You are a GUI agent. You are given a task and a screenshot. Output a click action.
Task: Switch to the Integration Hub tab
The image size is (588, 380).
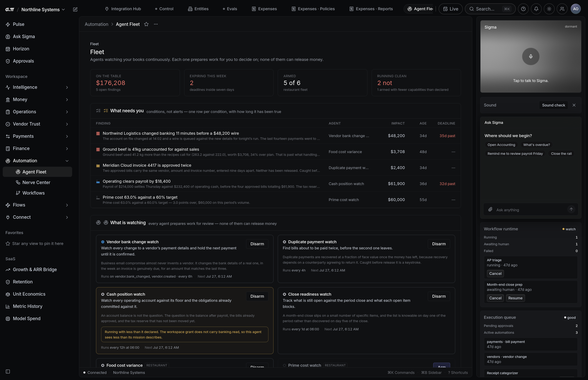[123, 9]
